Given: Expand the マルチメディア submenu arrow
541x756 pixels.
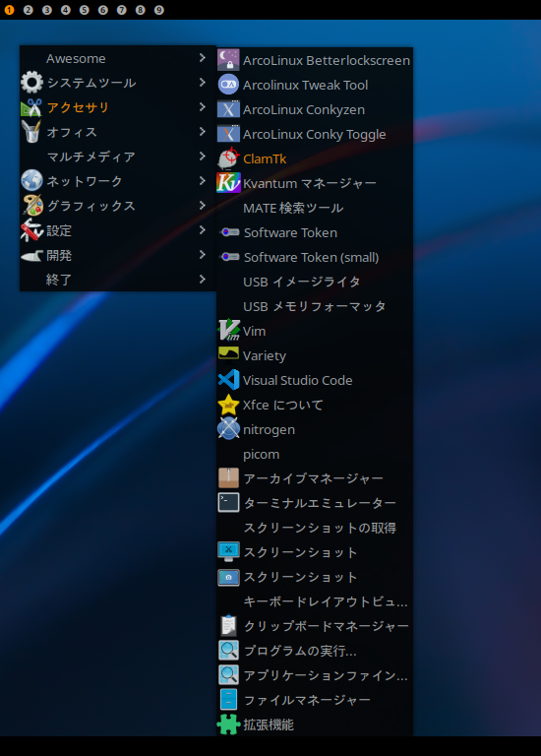Looking at the screenshot, I should [x=203, y=157].
